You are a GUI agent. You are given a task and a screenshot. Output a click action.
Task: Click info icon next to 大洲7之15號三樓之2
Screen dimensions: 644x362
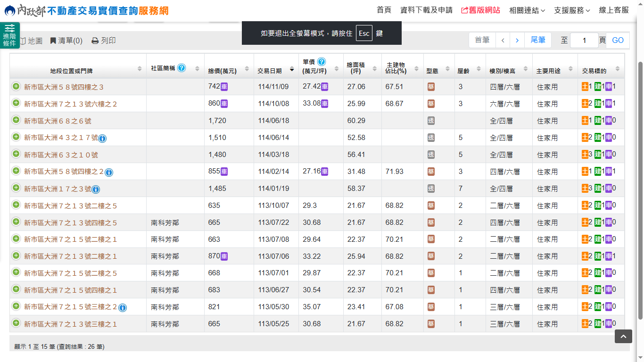click(123, 308)
